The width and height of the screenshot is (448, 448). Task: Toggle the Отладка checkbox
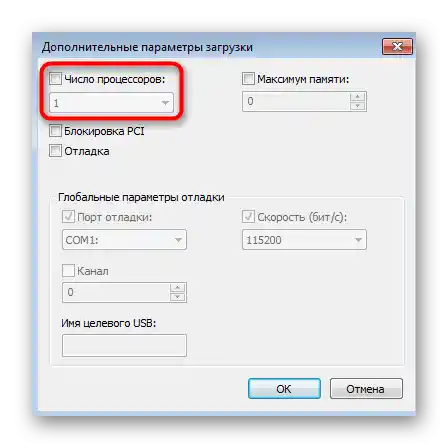(x=55, y=151)
